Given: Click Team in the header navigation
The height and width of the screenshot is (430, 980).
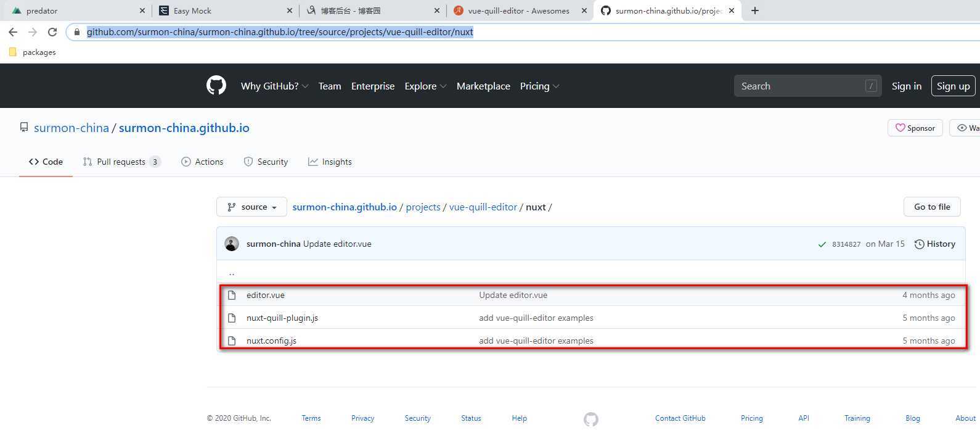Looking at the screenshot, I should (330, 86).
